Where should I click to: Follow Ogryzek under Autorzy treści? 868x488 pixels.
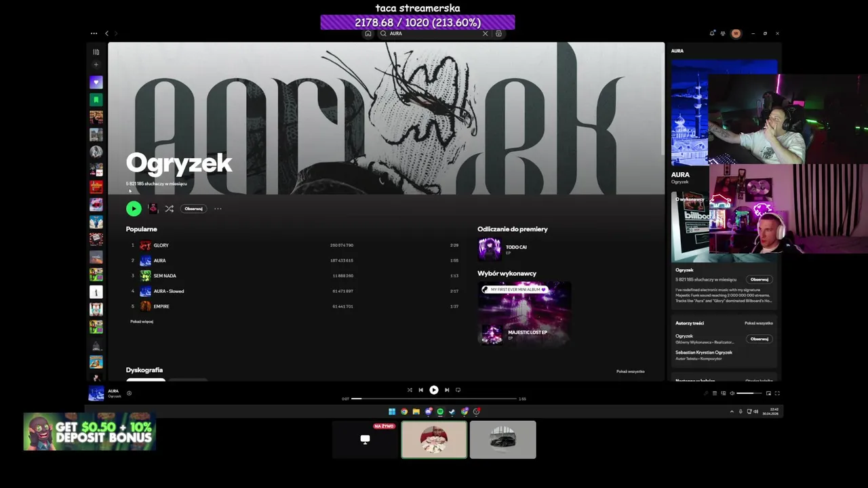[759, 339]
